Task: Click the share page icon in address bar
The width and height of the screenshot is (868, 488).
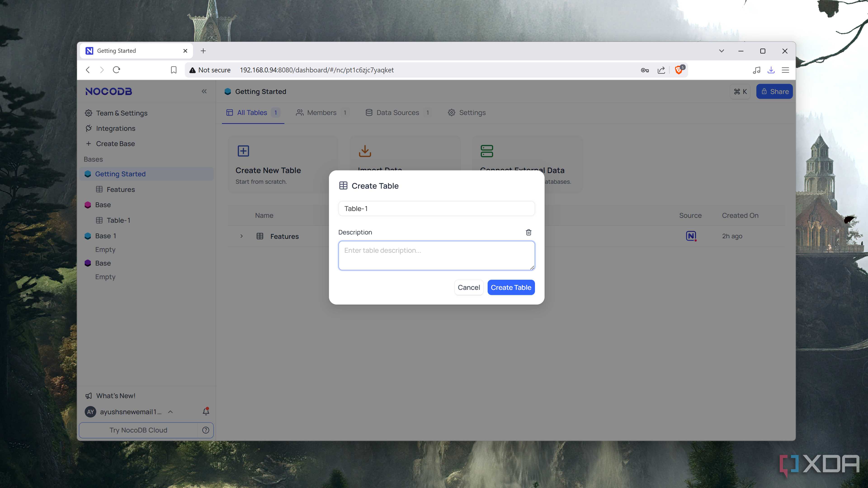Action: pos(661,70)
